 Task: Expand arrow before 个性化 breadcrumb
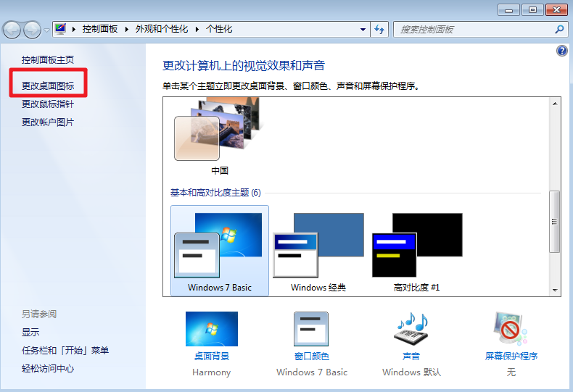point(197,30)
